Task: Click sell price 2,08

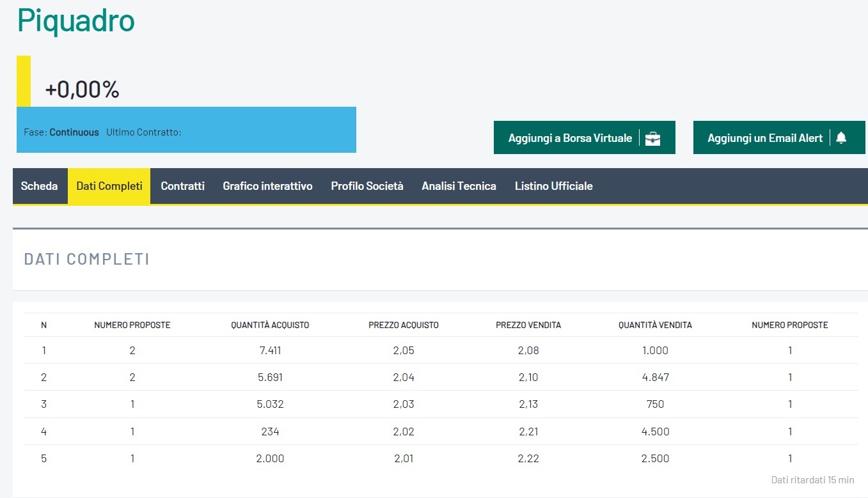Action: coord(528,350)
